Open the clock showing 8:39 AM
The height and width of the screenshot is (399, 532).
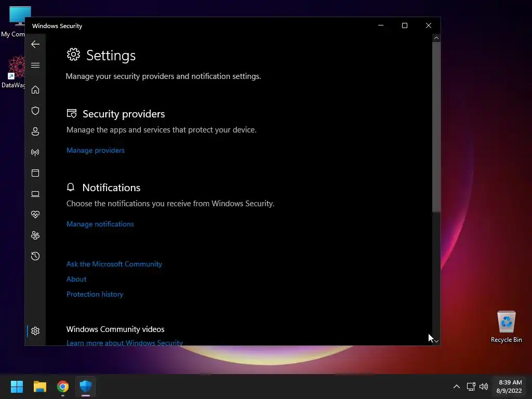(x=509, y=387)
